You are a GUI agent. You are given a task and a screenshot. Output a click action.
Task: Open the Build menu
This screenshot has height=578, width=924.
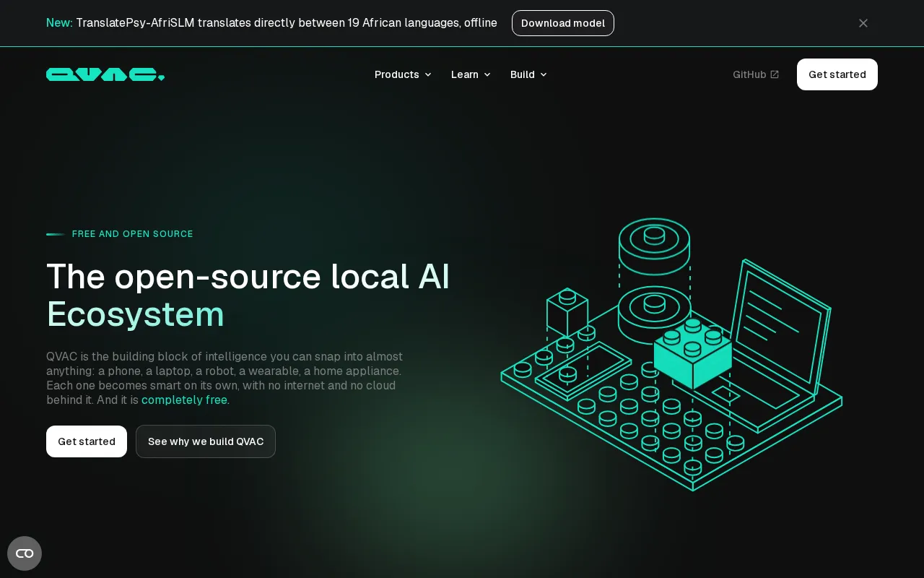528,74
